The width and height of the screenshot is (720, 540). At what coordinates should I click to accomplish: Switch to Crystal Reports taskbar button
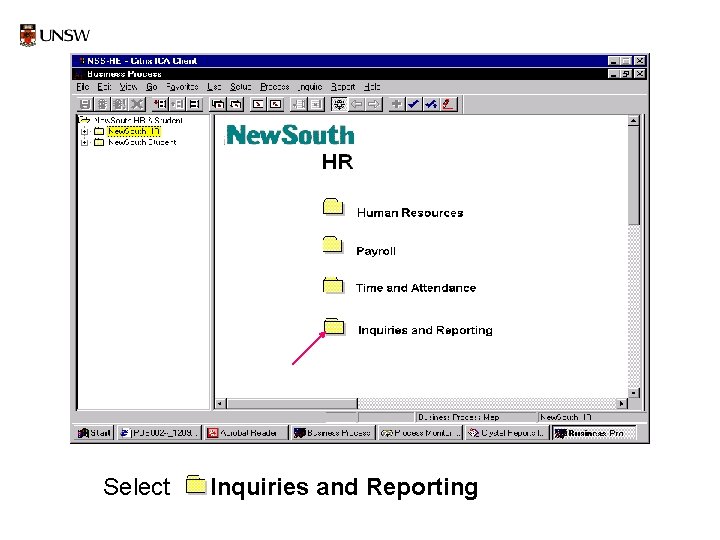pyautogui.click(x=507, y=433)
